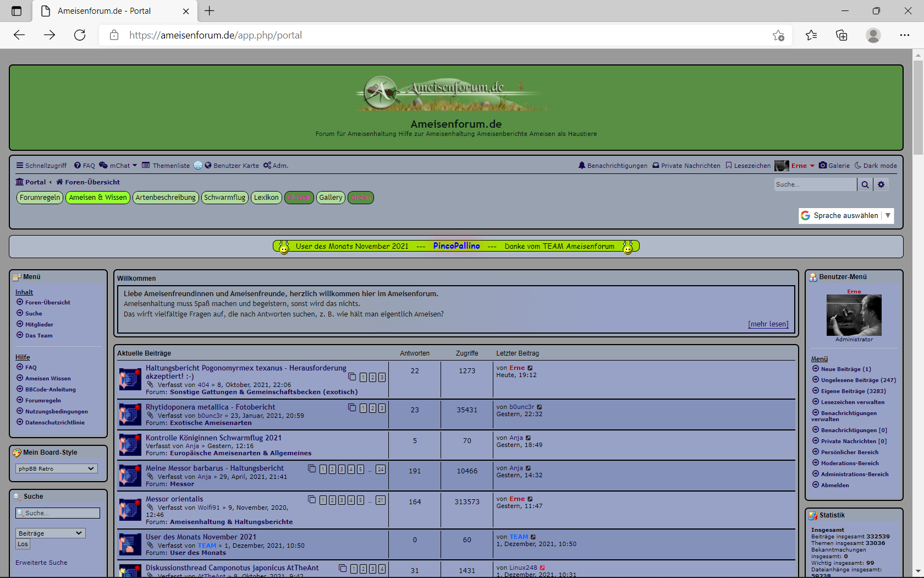Open Galerie camera link

834,166
